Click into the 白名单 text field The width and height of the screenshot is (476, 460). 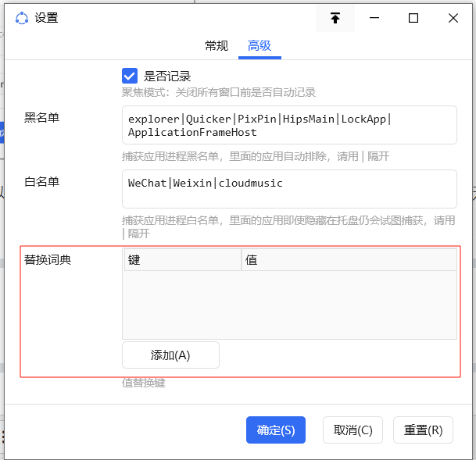(289, 189)
